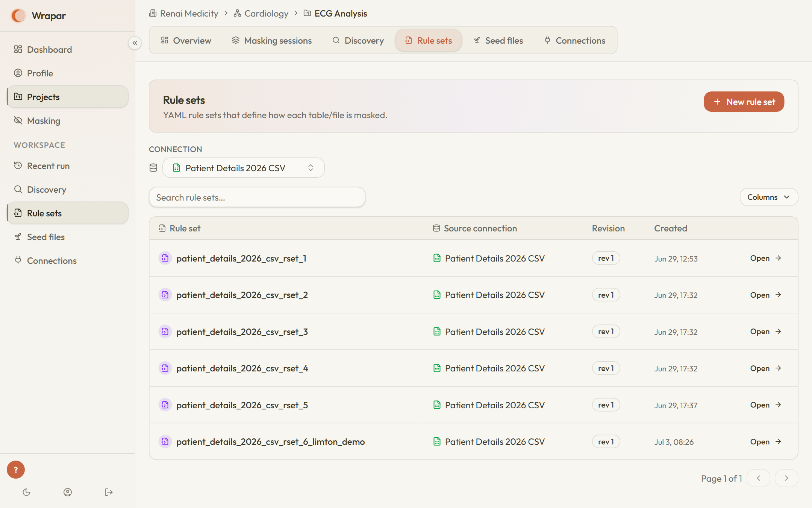Click the ECG Analysis breadcrumb
Screen dimensions: 812x508
(335, 14)
